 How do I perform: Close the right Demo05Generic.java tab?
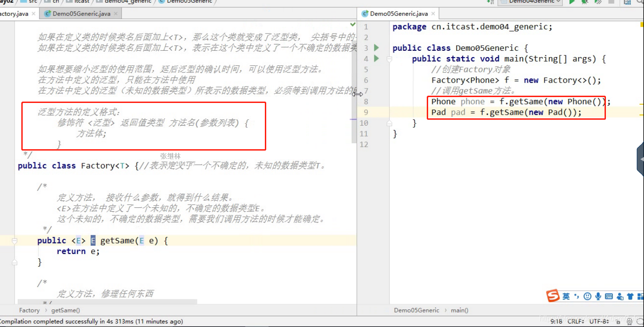pos(433,14)
